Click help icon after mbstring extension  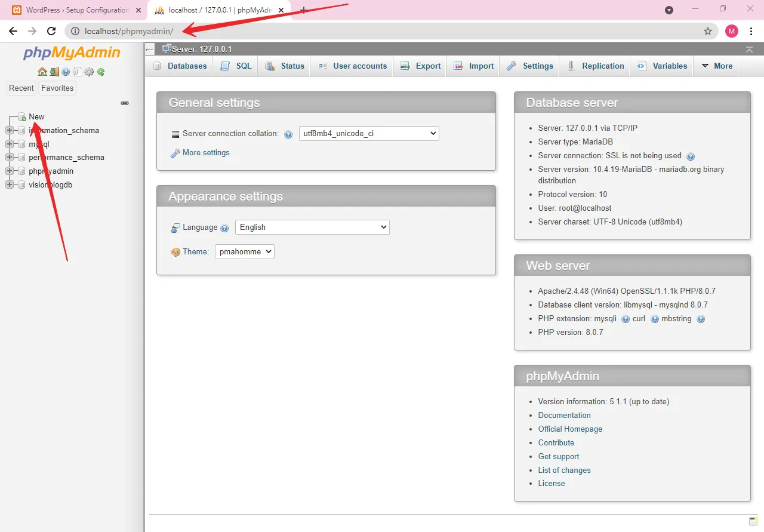point(701,319)
